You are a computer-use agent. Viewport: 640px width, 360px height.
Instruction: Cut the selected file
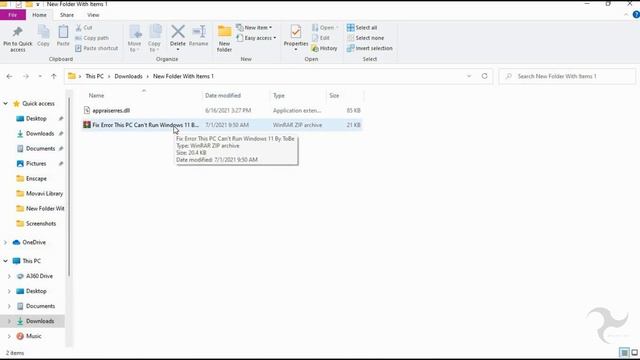[84, 28]
